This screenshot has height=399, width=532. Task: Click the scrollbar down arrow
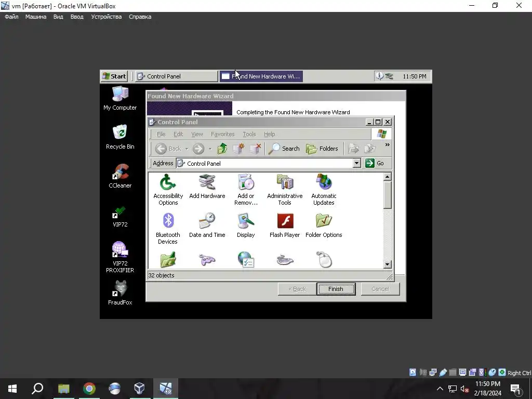(387, 264)
